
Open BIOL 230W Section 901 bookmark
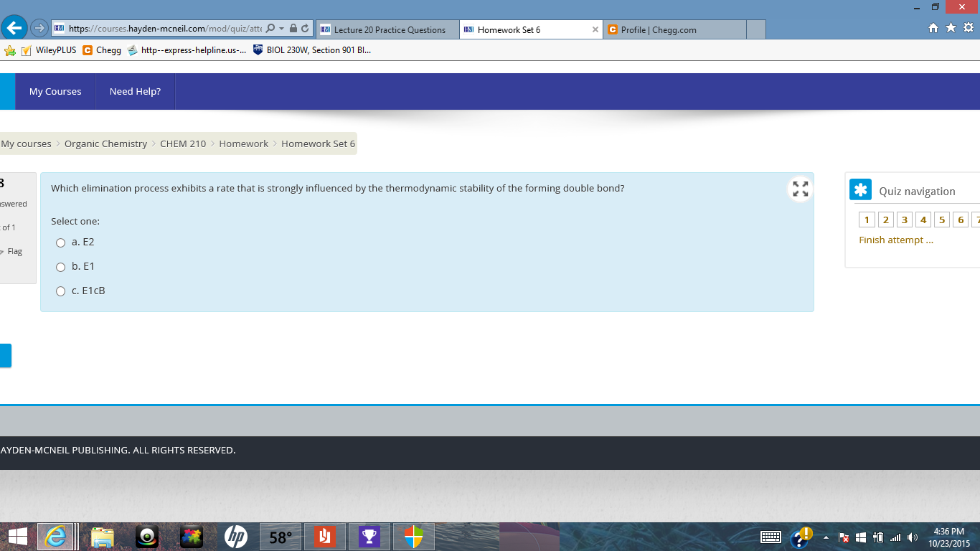(x=312, y=50)
